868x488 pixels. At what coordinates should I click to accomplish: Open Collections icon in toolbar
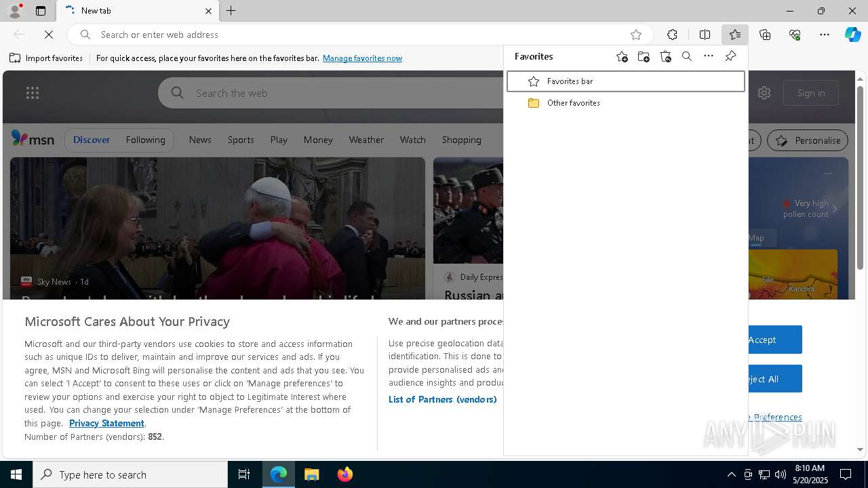(765, 35)
